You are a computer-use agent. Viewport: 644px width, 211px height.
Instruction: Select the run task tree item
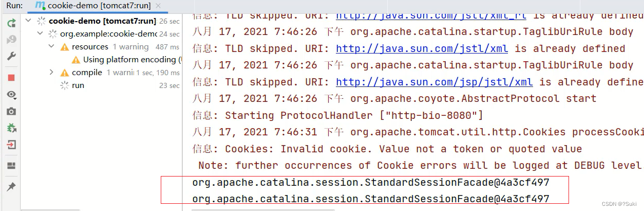(78, 85)
